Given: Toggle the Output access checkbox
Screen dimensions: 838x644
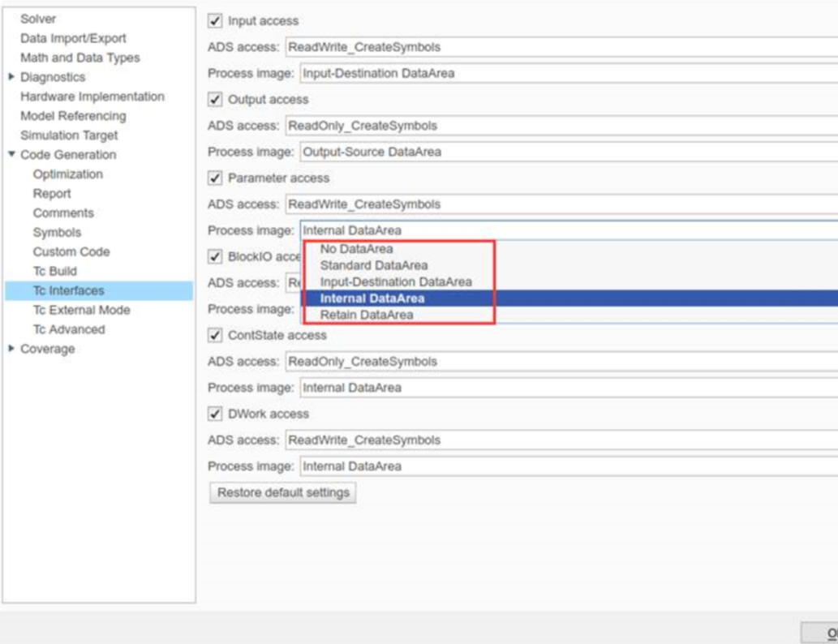Looking at the screenshot, I should coord(215,100).
